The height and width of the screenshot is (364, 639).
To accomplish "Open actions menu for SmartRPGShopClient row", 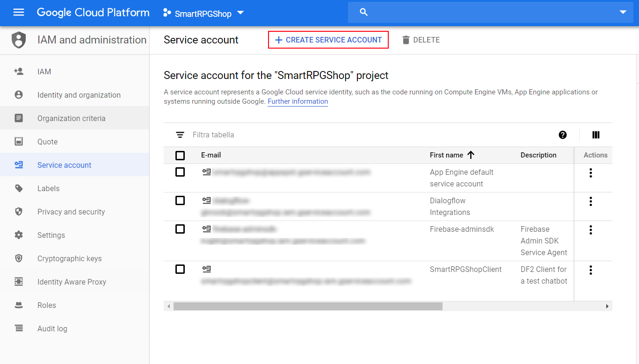I will [x=591, y=270].
